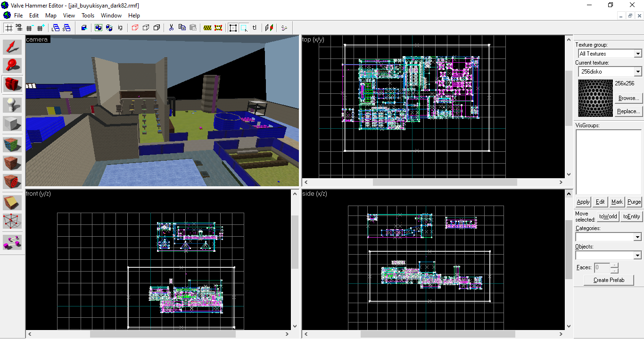Viewport: 644px width, 339px height.
Task: Click the smaller grid button
Action: click(30, 28)
